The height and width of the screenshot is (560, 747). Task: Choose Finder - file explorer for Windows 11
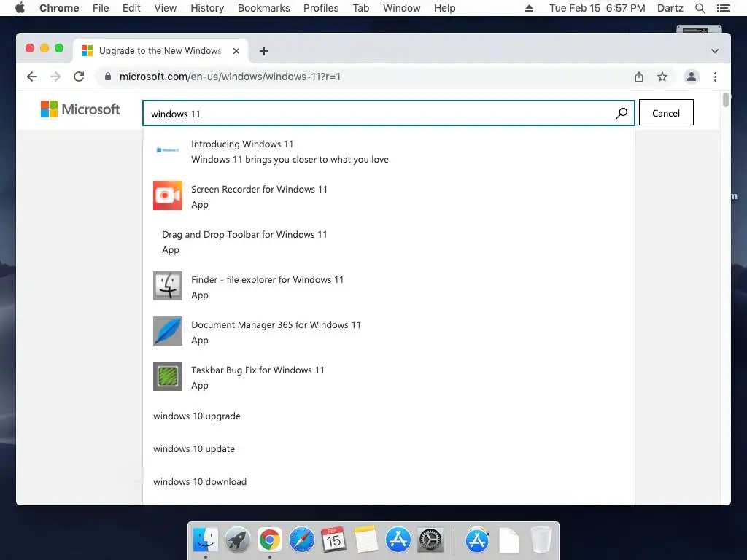pyautogui.click(x=389, y=287)
